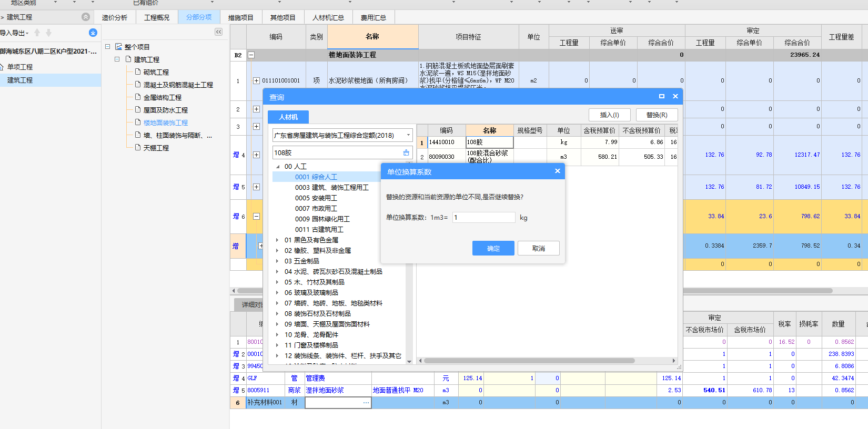Click the 湿拌地面砂浆 cell
868x429 pixels.
(x=338, y=390)
